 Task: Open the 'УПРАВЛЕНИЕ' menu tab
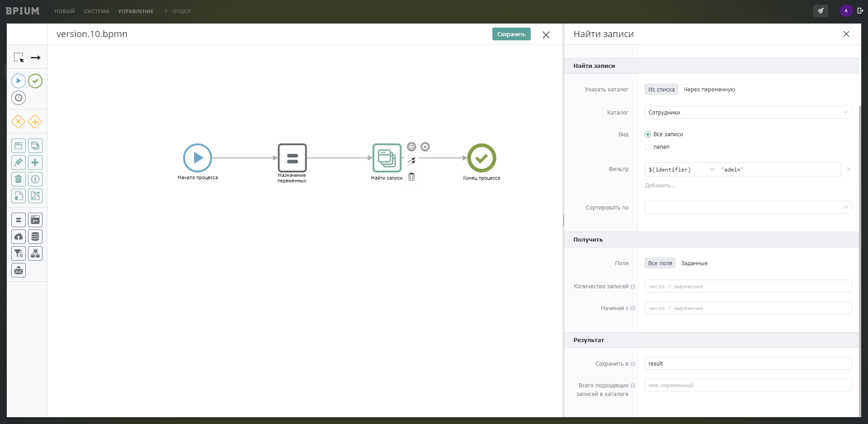[136, 11]
